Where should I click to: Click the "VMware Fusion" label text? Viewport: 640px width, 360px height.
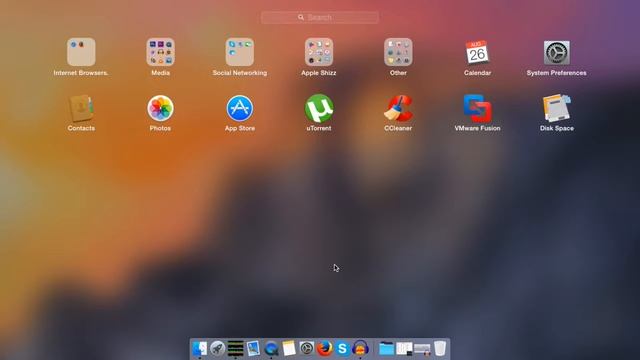[477, 128]
